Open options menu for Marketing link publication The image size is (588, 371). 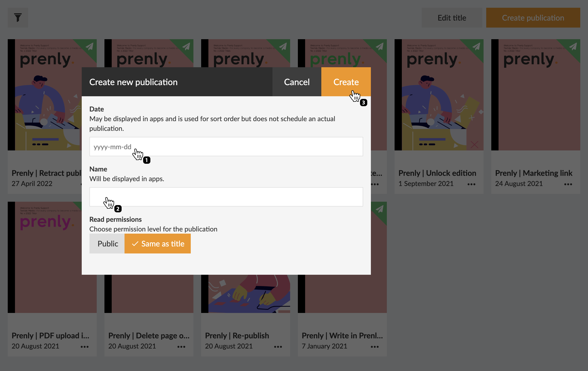pos(568,184)
